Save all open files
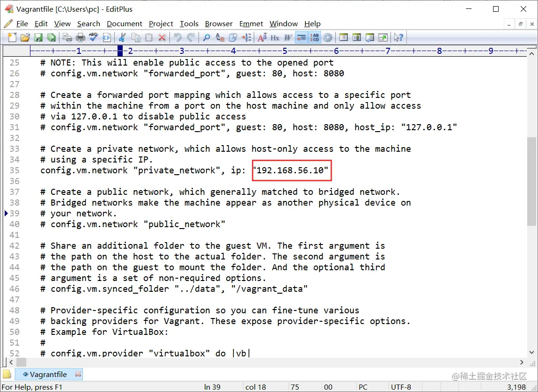The width and height of the screenshot is (538, 392). (51, 37)
